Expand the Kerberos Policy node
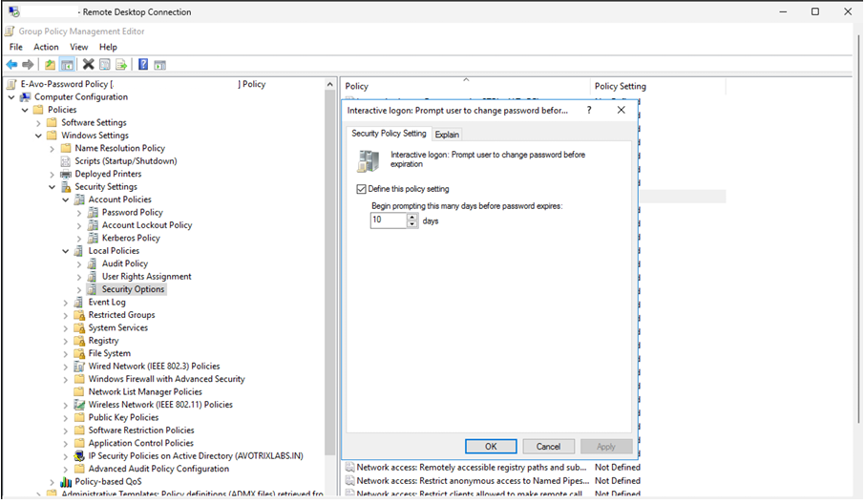The width and height of the screenshot is (865, 504). 79,239
